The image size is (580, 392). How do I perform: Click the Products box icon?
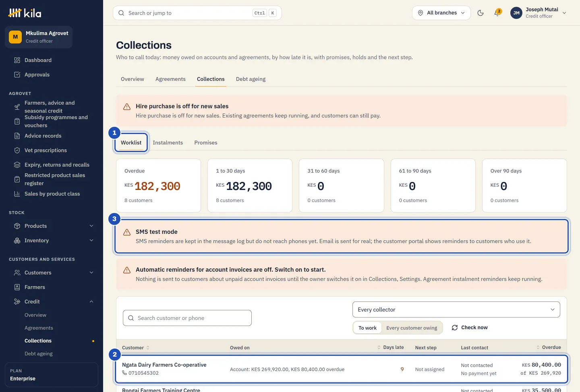[x=17, y=226]
